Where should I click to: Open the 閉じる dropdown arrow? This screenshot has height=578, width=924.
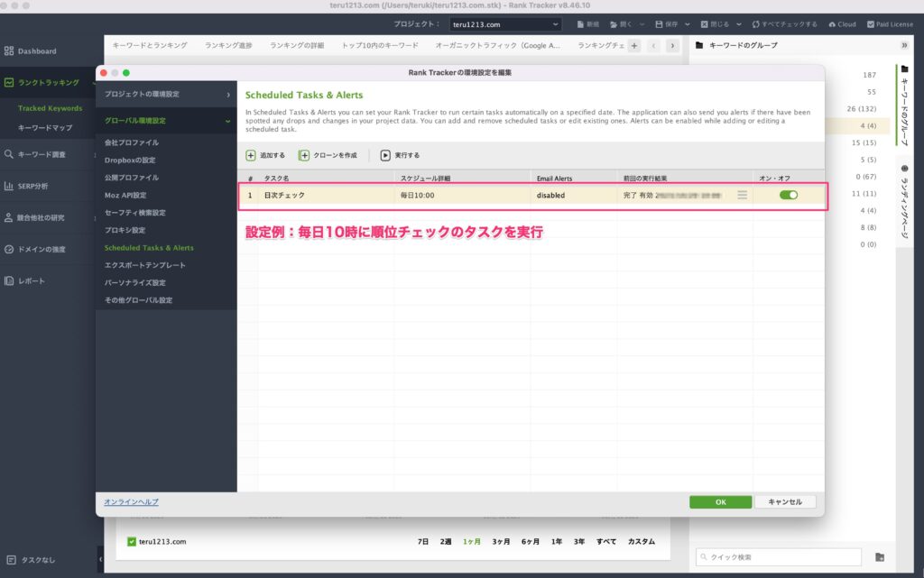(739, 24)
